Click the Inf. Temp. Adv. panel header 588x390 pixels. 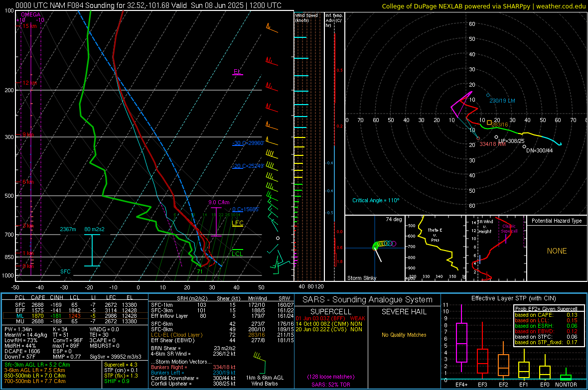tap(334, 20)
